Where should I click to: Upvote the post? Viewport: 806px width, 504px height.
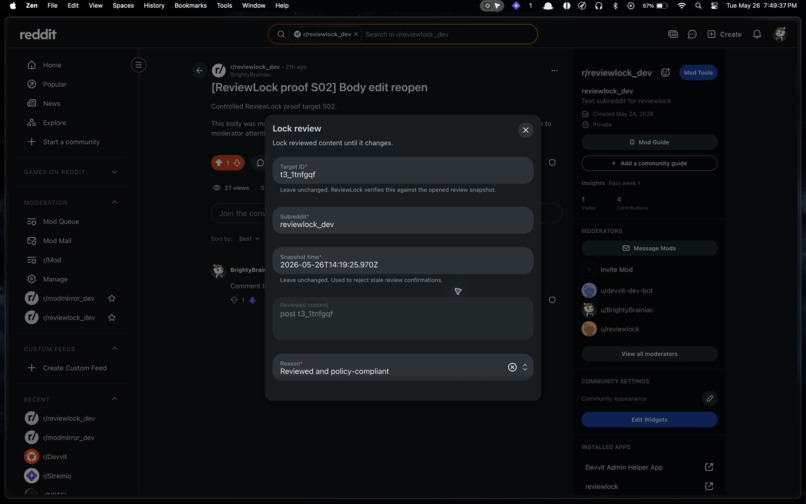click(x=218, y=163)
